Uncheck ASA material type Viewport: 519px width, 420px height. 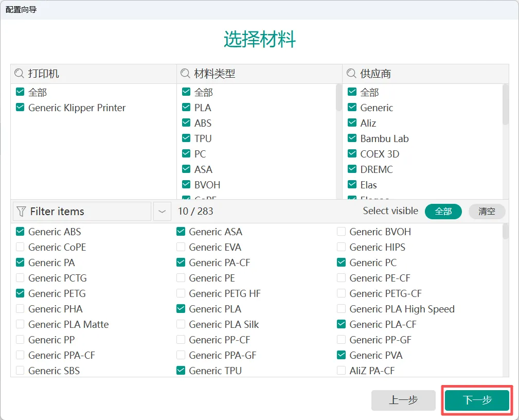pyautogui.click(x=186, y=169)
